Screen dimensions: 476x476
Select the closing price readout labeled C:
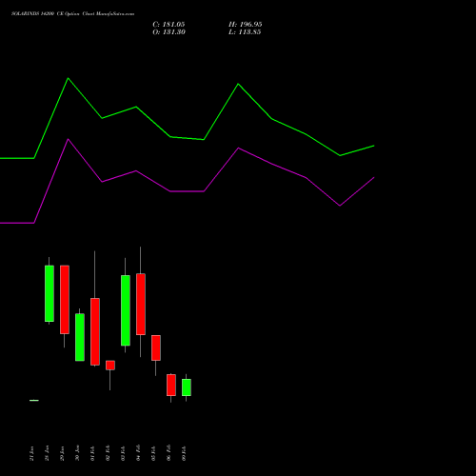(x=169, y=25)
